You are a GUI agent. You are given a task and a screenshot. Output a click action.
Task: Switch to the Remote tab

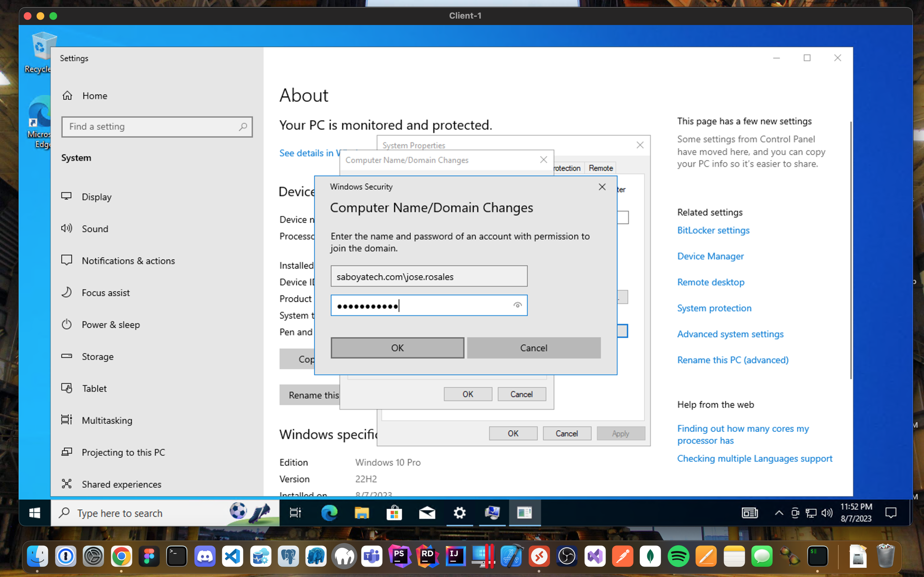pos(600,168)
